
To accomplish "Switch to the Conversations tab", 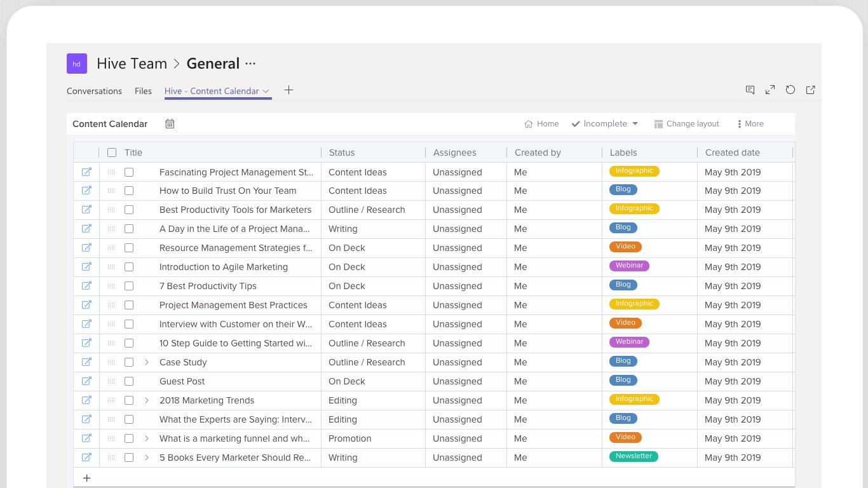I will (x=94, y=91).
